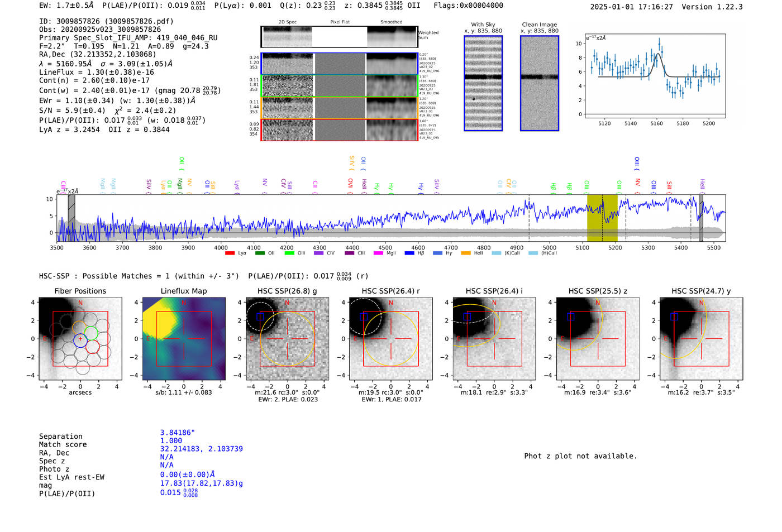Open the HSC SSP(25.5) z cutout
This screenshot has height=532, width=782.
pyautogui.click(x=598, y=338)
